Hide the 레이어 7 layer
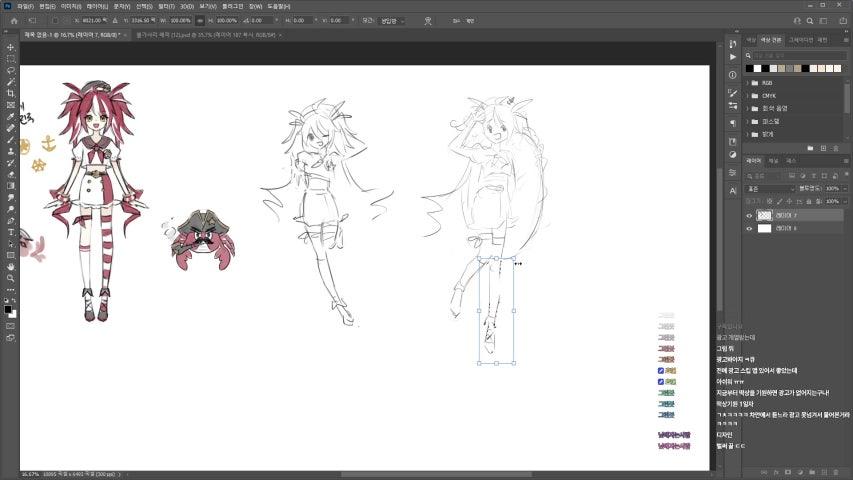 click(x=750, y=215)
